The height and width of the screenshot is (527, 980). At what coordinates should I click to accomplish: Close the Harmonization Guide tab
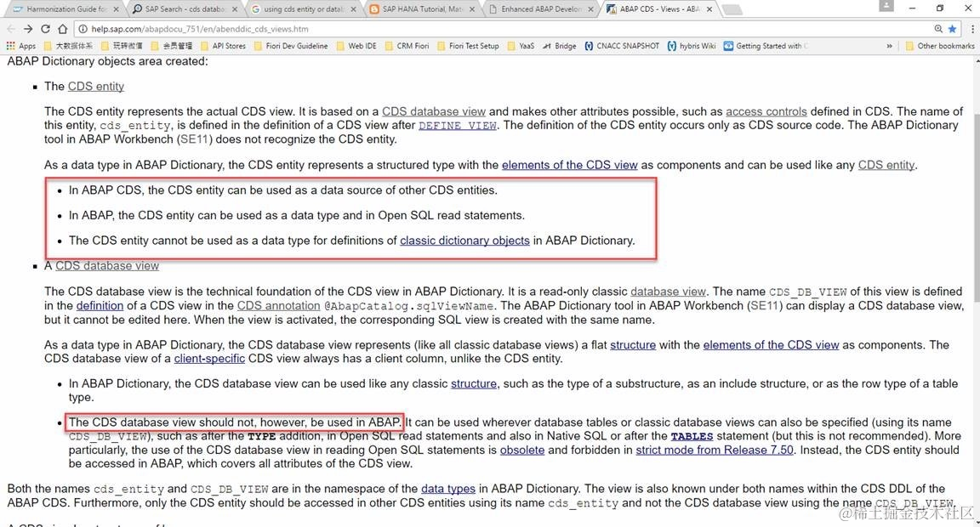[116, 9]
